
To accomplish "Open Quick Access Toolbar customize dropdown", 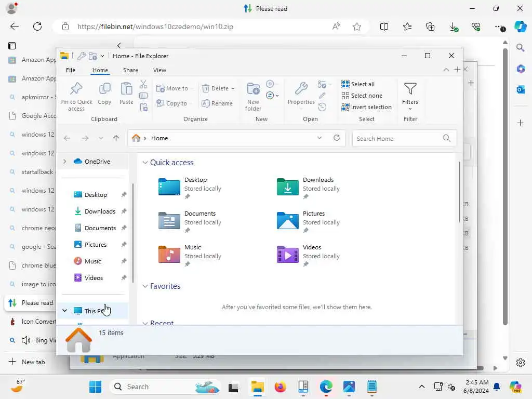I will [102, 56].
